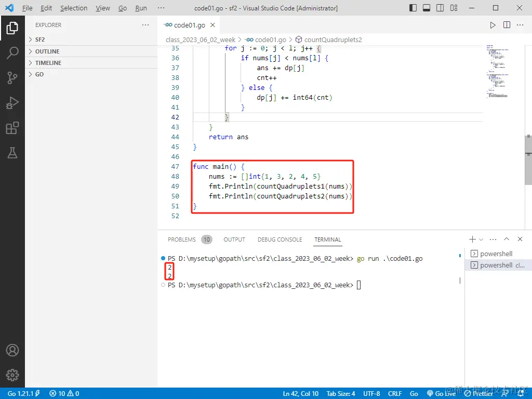Change CRLF end of line
This screenshot has height=399, width=532.
tap(395, 394)
